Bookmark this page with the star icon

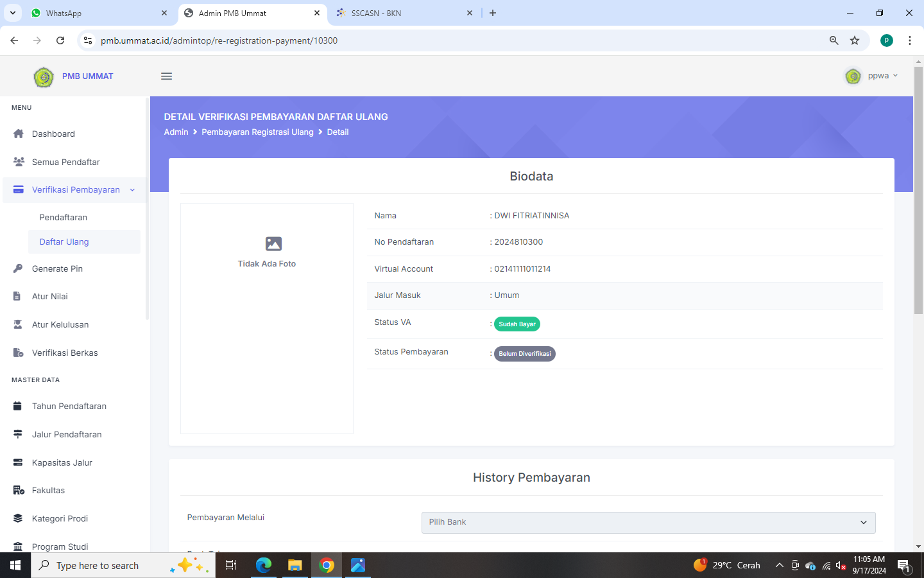tap(855, 40)
